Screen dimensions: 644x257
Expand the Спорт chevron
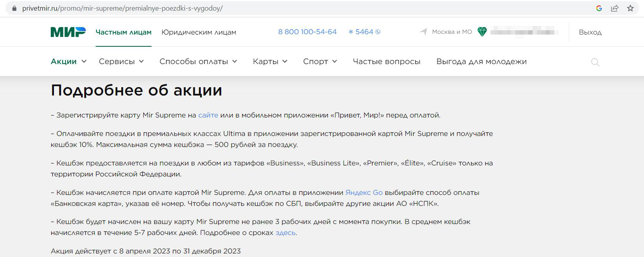335,62
